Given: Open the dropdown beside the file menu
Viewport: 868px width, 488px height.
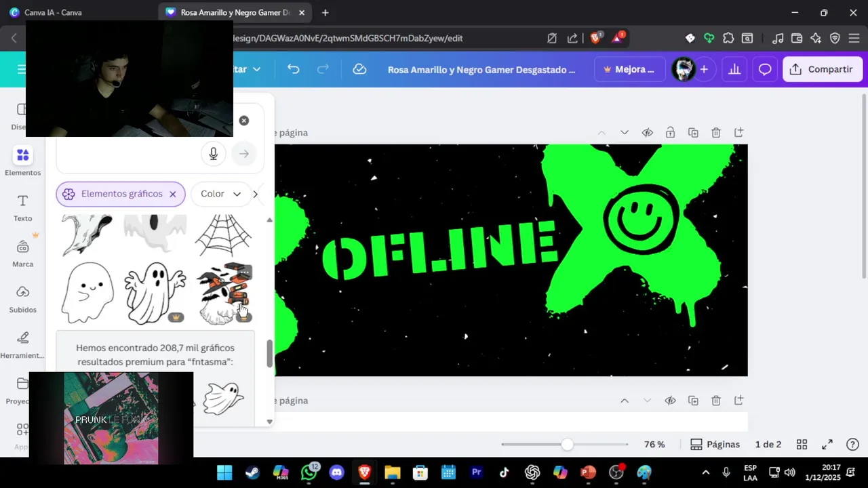Looking at the screenshot, I should (256, 69).
